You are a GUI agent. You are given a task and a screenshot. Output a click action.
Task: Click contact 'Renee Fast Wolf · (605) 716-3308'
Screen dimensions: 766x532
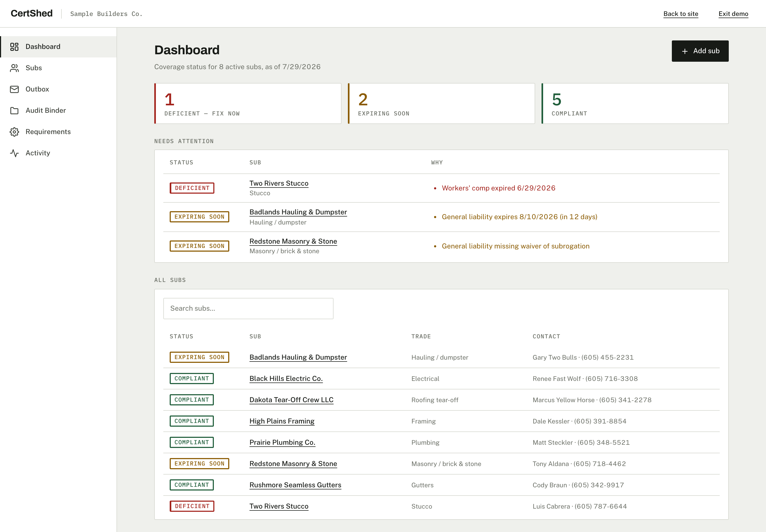point(585,379)
